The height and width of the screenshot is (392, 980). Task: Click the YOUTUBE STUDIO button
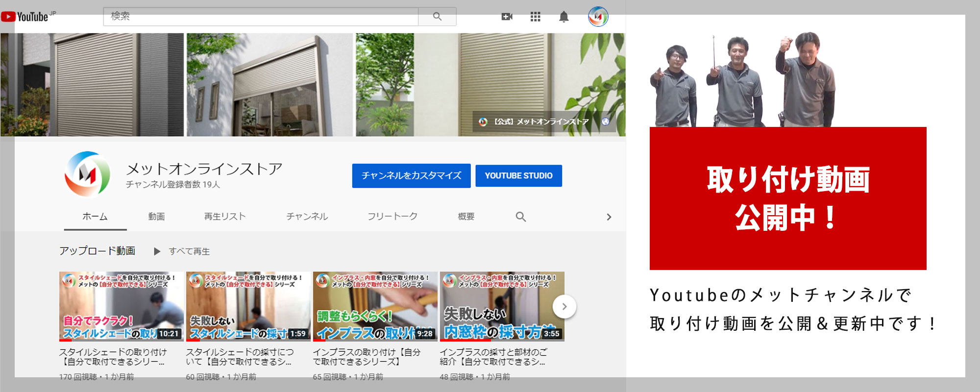(518, 175)
